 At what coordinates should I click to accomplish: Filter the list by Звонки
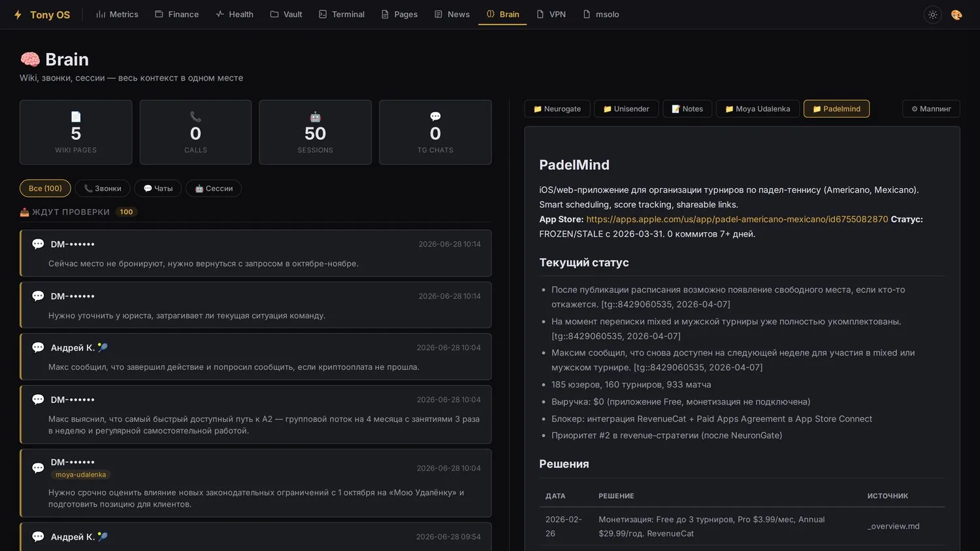103,188
